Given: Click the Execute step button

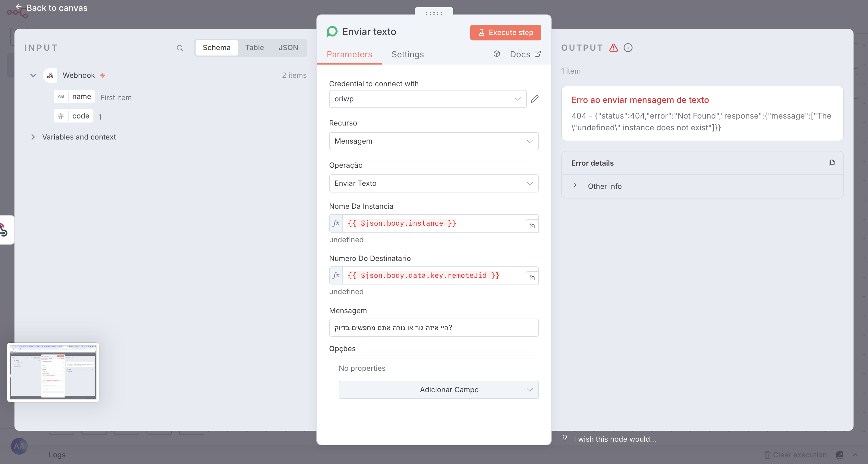Looking at the screenshot, I should [x=505, y=32].
